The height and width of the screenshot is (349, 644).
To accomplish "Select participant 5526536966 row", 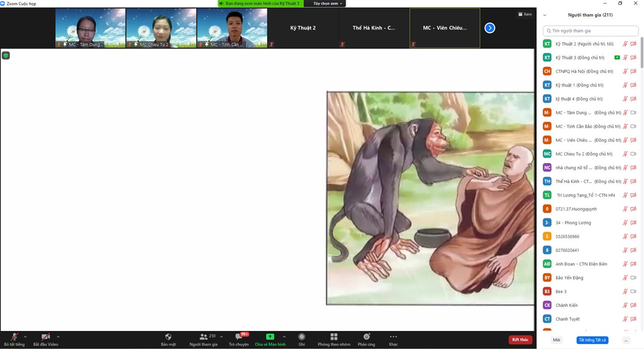I will tap(590, 236).
